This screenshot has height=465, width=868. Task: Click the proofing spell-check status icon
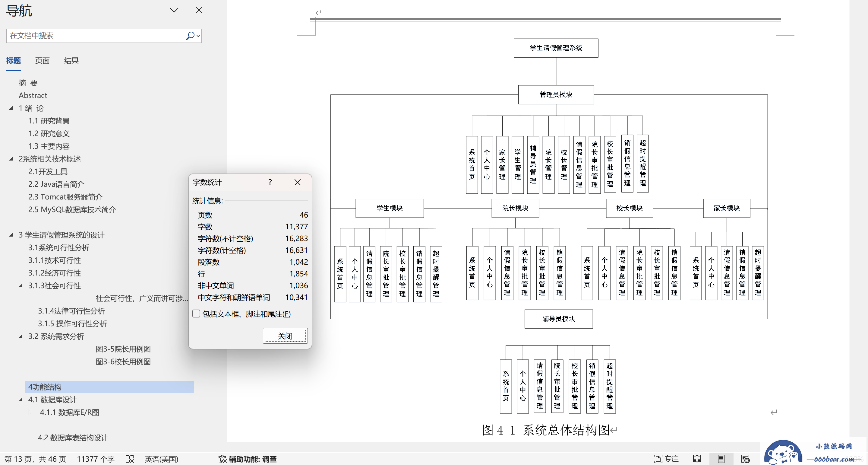point(130,459)
